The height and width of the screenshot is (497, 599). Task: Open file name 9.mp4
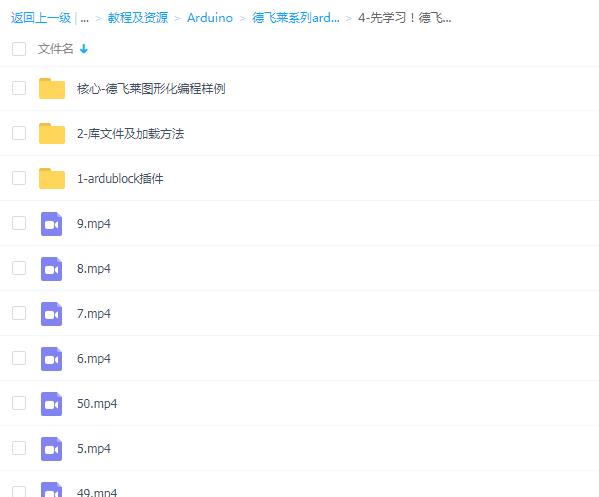[x=94, y=224]
